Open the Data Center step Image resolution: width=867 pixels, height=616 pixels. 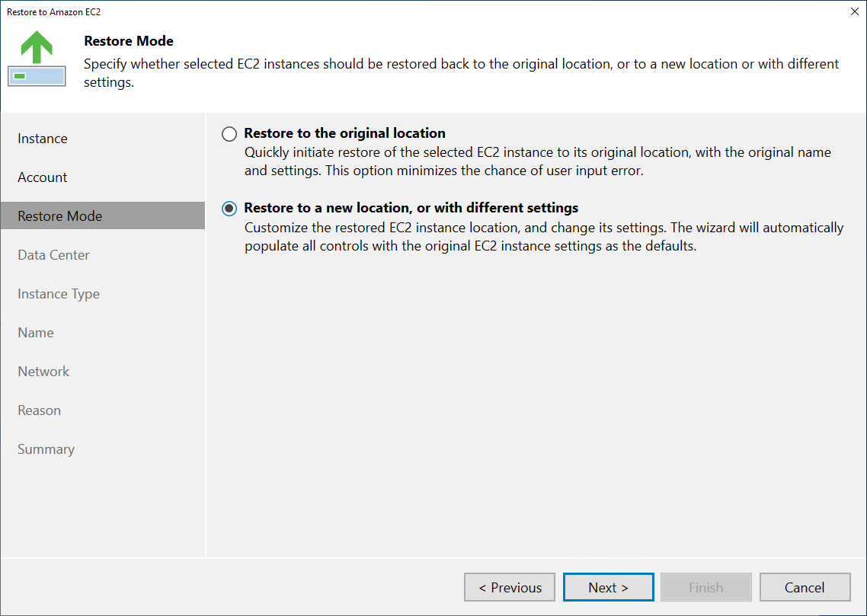pos(53,254)
